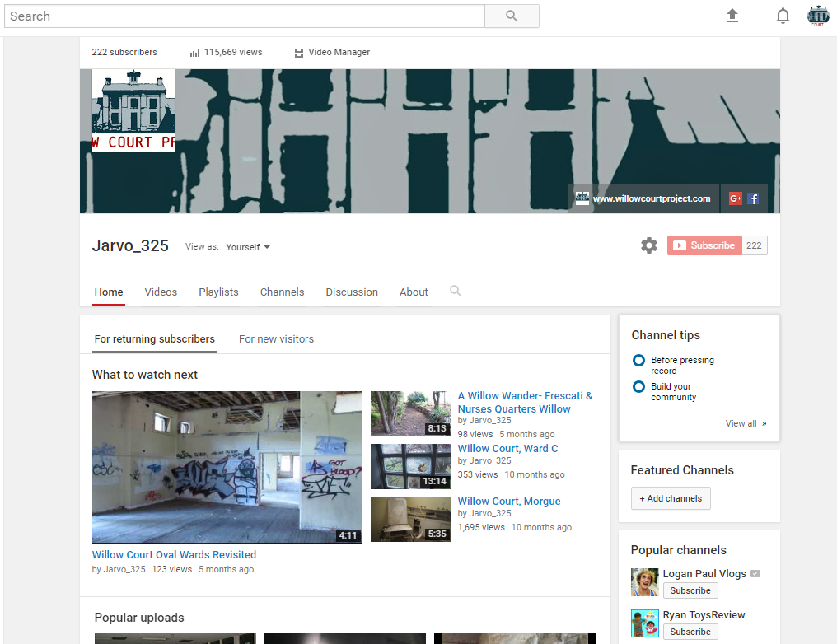Click 'View all' channel tips link
The image size is (837, 644).
click(746, 423)
